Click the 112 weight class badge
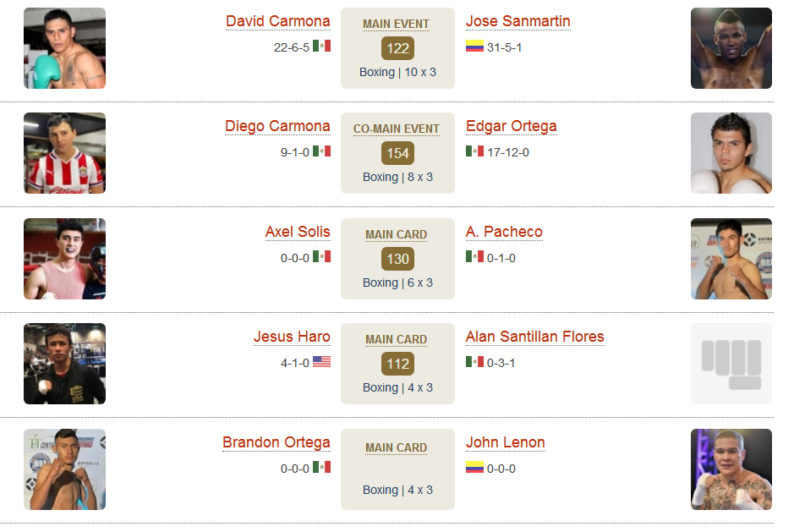 (x=397, y=364)
